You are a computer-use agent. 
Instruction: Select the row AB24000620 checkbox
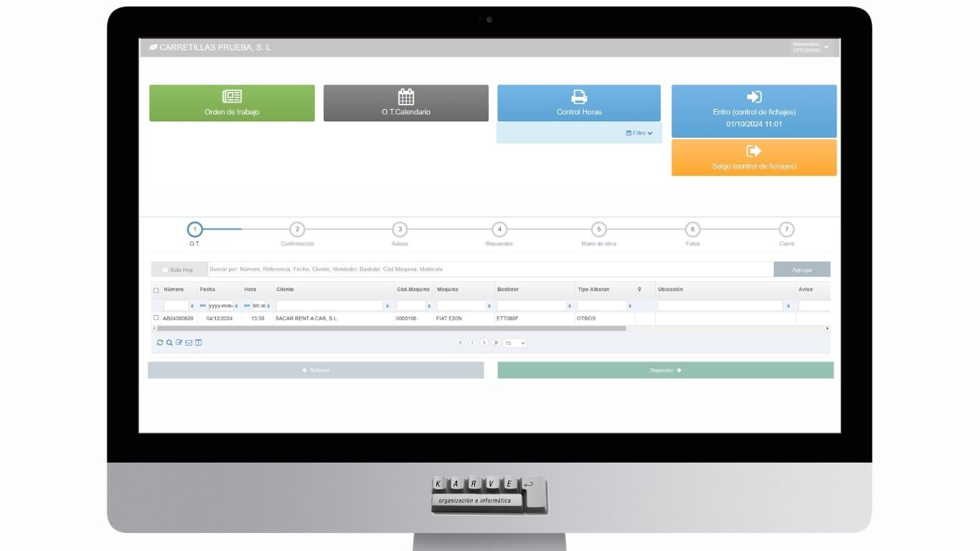(156, 318)
